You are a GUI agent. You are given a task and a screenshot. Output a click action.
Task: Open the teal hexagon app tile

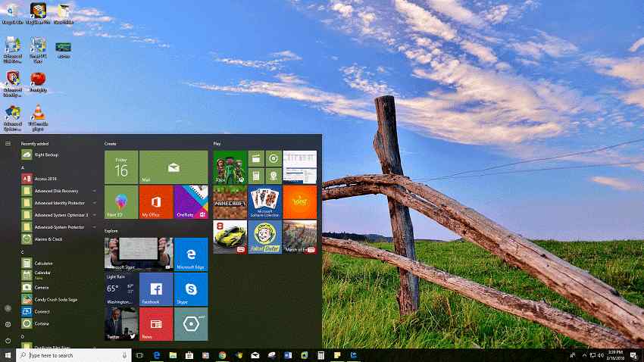[x=191, y=324]
